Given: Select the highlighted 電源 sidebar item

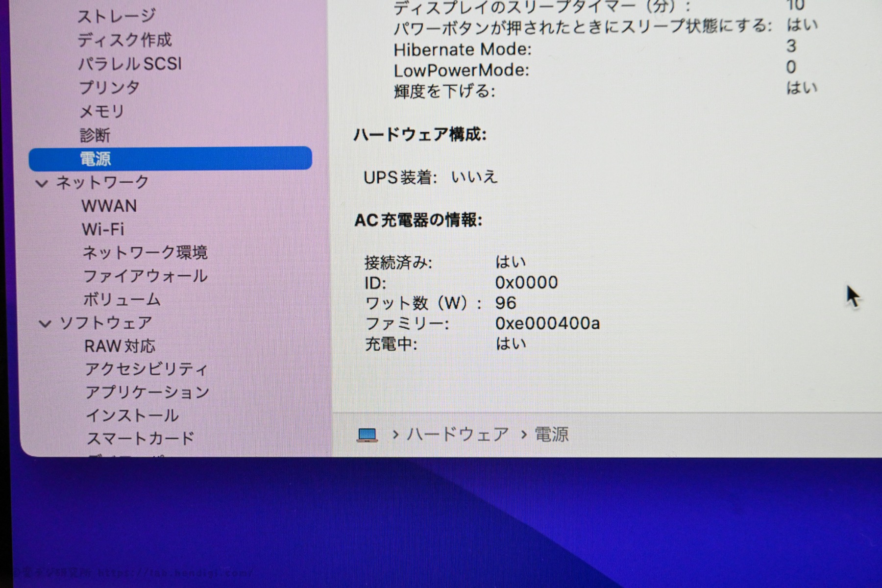Looking at the screenshot, I should [171, 159].
